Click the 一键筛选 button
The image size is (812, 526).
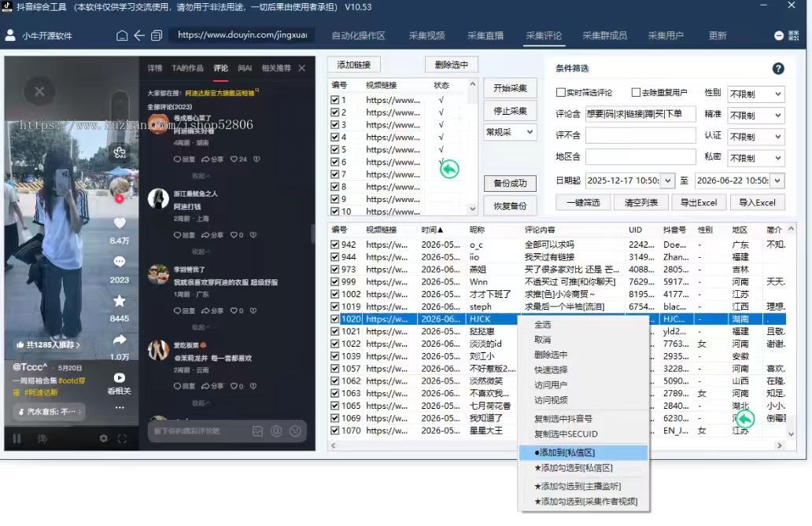583,202
